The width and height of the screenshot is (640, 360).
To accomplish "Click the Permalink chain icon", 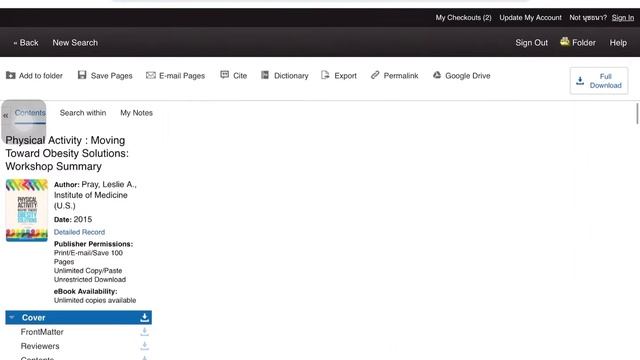I will point(375,75).
